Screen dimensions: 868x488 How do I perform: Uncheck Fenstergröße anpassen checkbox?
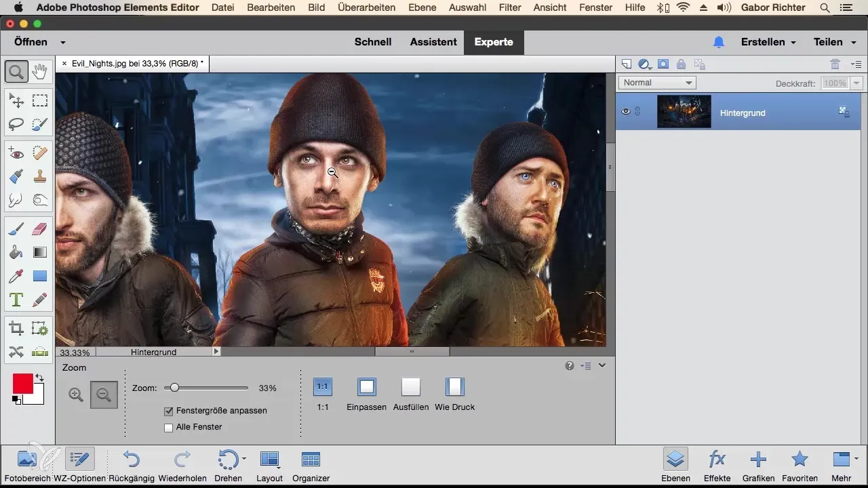[169, 411]
